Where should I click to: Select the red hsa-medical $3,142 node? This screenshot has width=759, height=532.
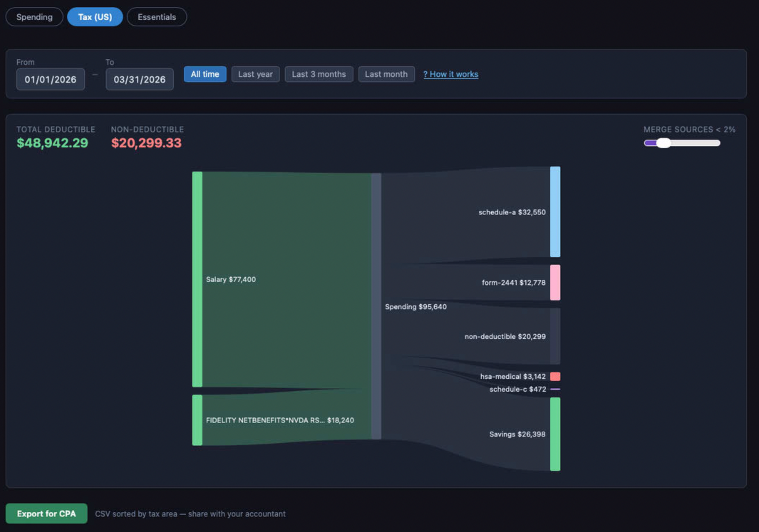coord(555,376)
